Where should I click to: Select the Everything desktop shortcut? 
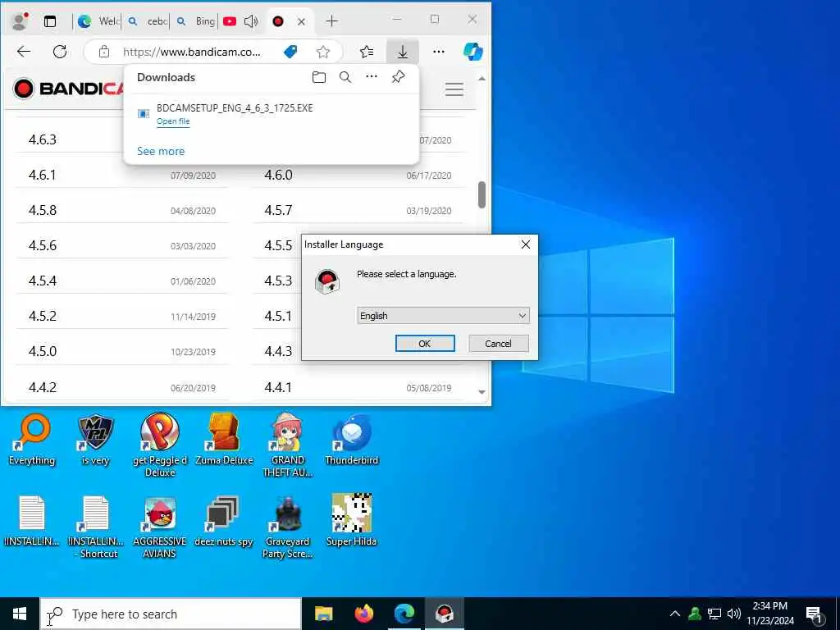click(32, 441)
